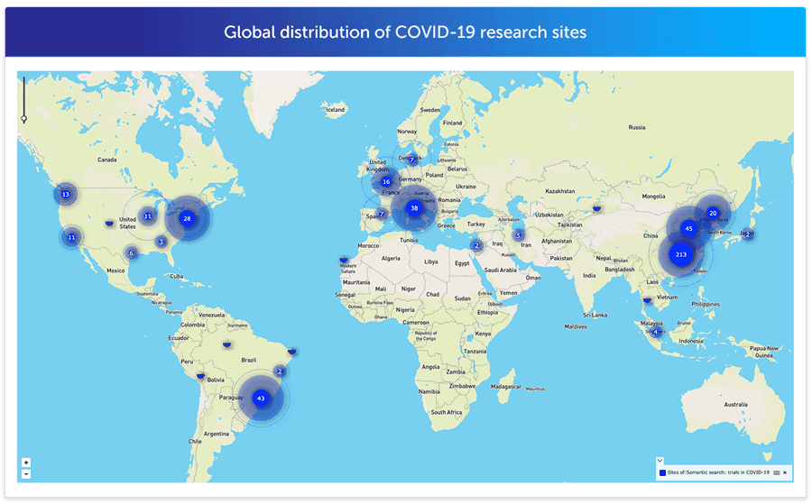Click the cluster labeled 2 west of Iraq
Viewport: 812px width, 504px height.
click(x=477, y=245)
